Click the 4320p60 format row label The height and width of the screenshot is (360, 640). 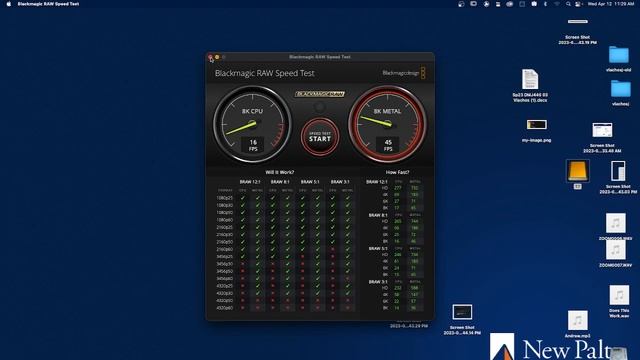[224, 308]
